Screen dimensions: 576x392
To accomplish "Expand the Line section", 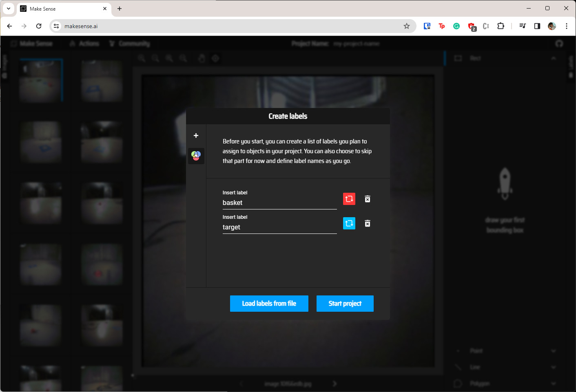I will (x=554, y=367).
